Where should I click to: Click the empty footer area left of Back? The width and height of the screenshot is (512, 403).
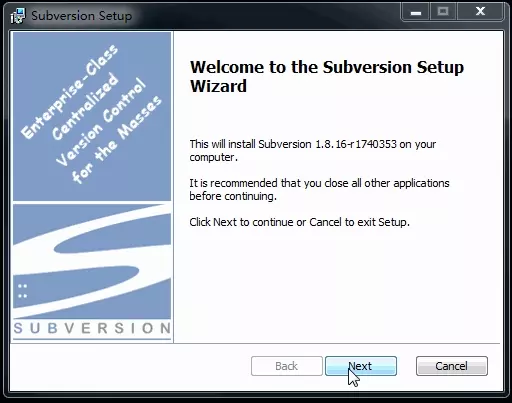[130, 366]
